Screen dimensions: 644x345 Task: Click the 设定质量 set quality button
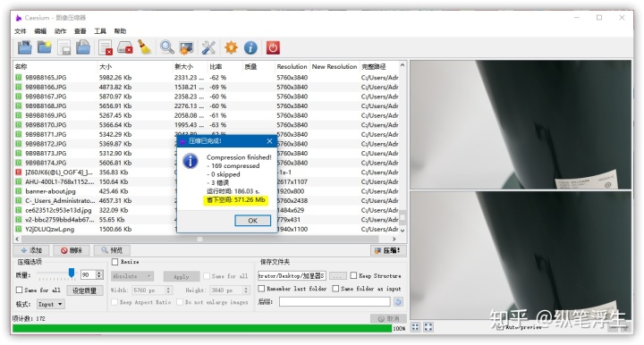[x=84, y=290]
